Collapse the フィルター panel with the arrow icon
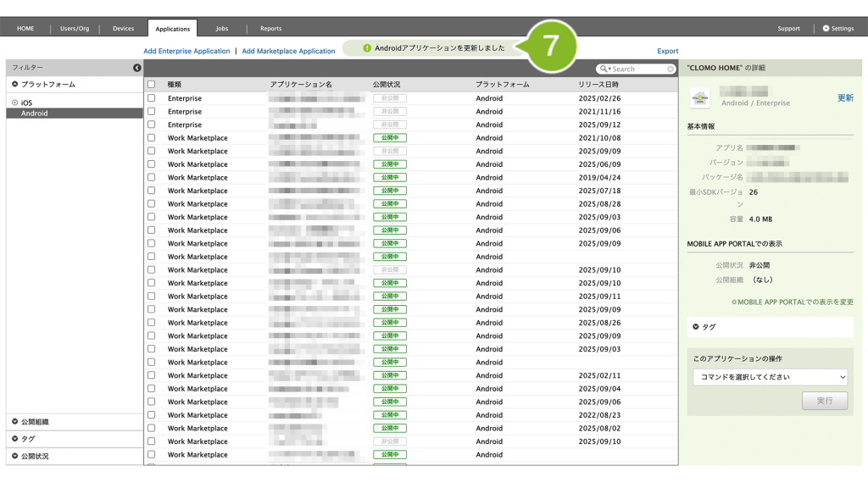868x488 pixels. point(137,68)
